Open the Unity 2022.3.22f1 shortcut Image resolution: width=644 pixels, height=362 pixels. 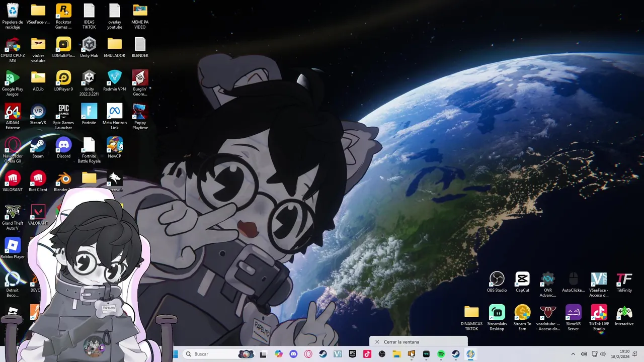pos(89,83)
